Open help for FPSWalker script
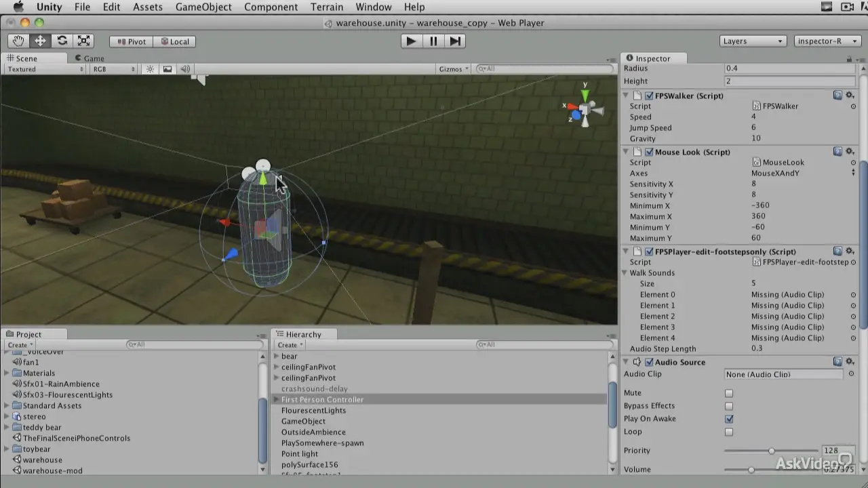Screen dimensions: 868x488 (x=837, y=96)
